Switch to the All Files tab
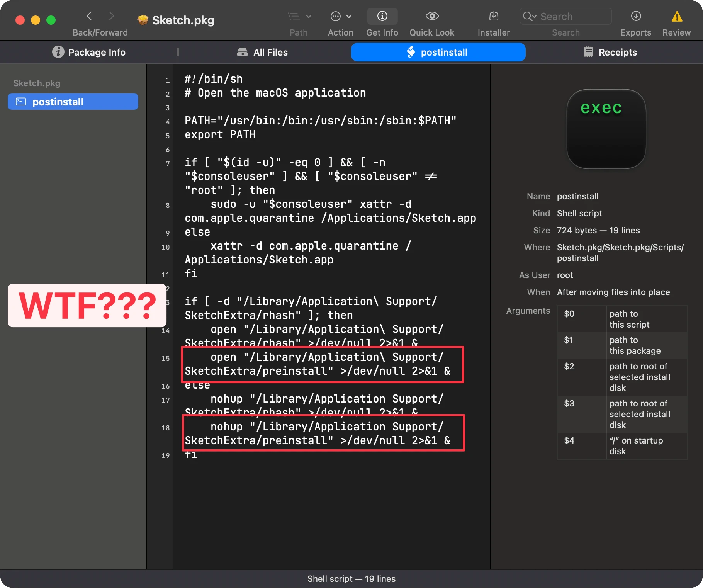Screen dimensions: 703x588 [x=262, y=52]
